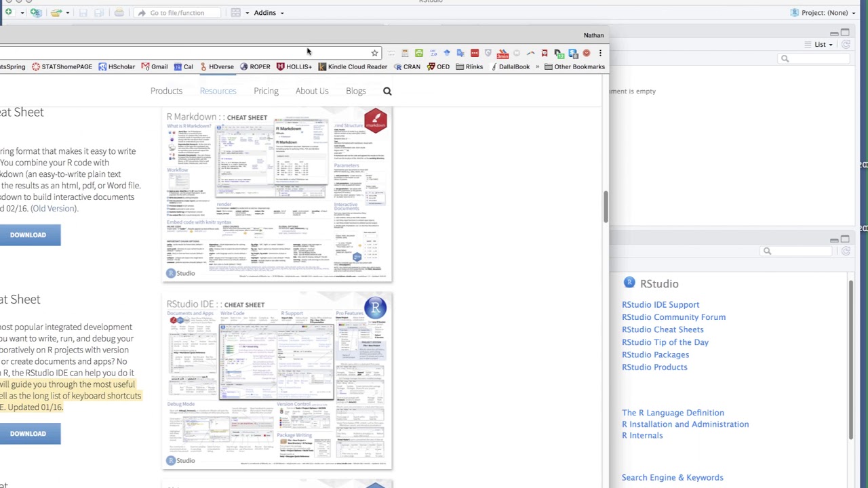Viewport: 868px width, 488px height.
Task: Open R Installation and Administration link
Action: click(x=685, y=424)
